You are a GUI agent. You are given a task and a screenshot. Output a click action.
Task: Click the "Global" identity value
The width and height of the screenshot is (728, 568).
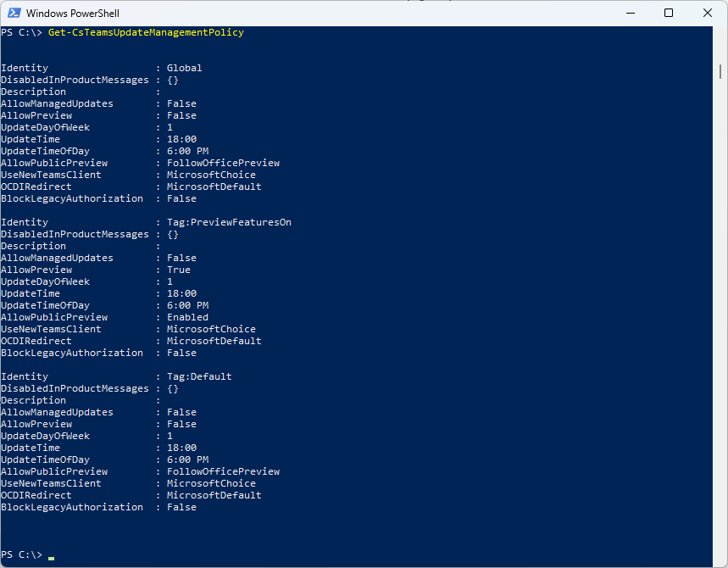[184, 69]
